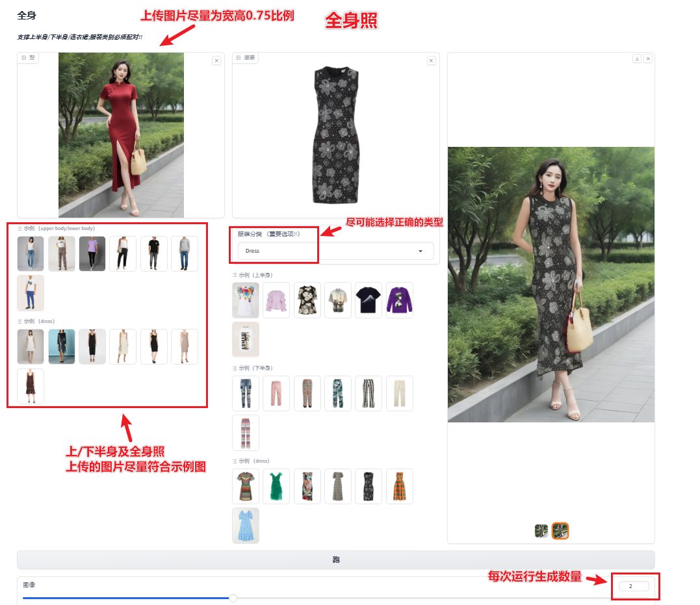Choose the purple sweatshirt upper-body garment example

[x=400, y=300]
